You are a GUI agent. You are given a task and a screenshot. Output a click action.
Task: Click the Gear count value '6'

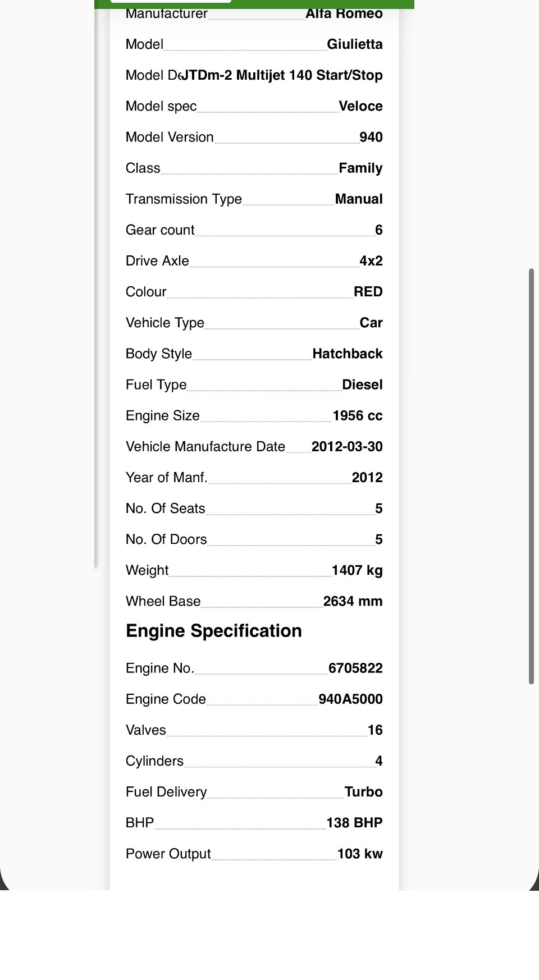click(x=379, y=230)
